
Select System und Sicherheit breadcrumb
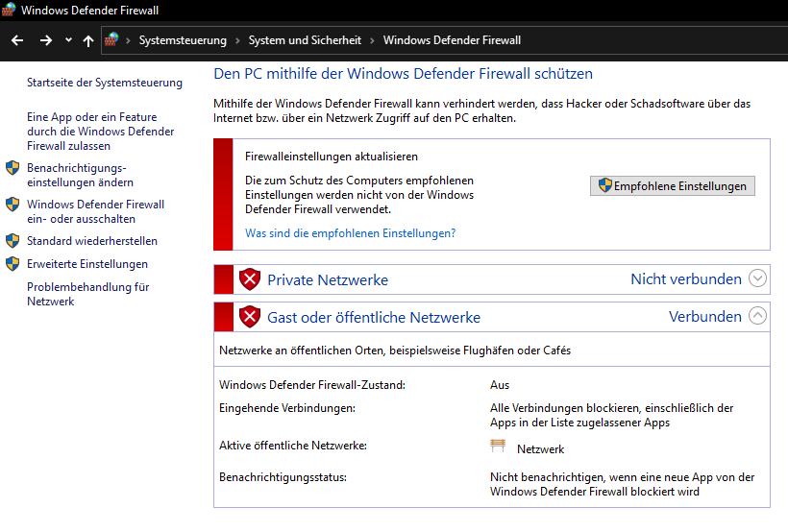pos(305,40)
